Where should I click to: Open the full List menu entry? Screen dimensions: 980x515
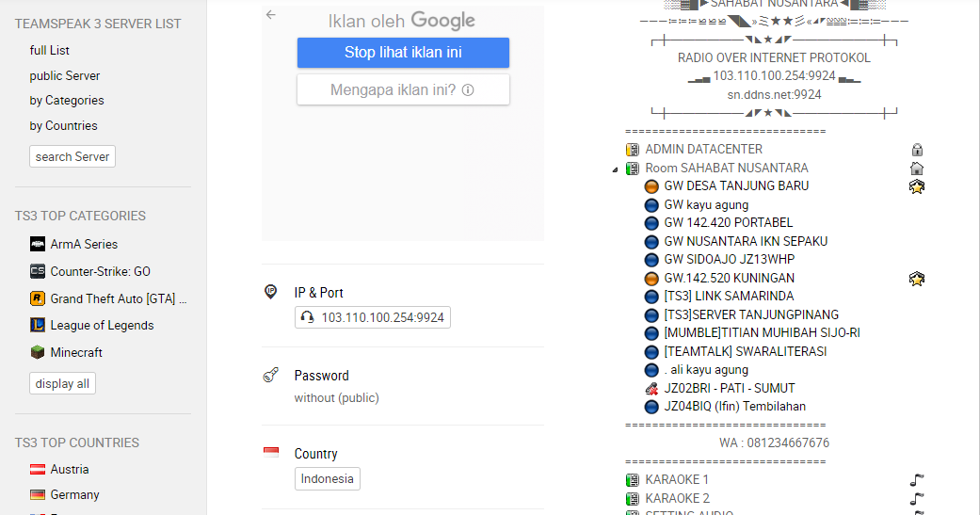(x=49, y=51)
